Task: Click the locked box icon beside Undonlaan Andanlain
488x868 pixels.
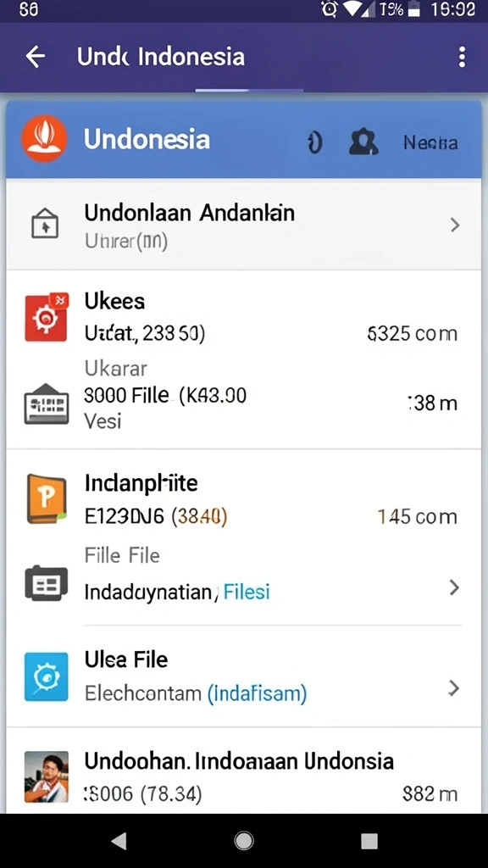Action: pyautogui.click(x=45, y=224)
